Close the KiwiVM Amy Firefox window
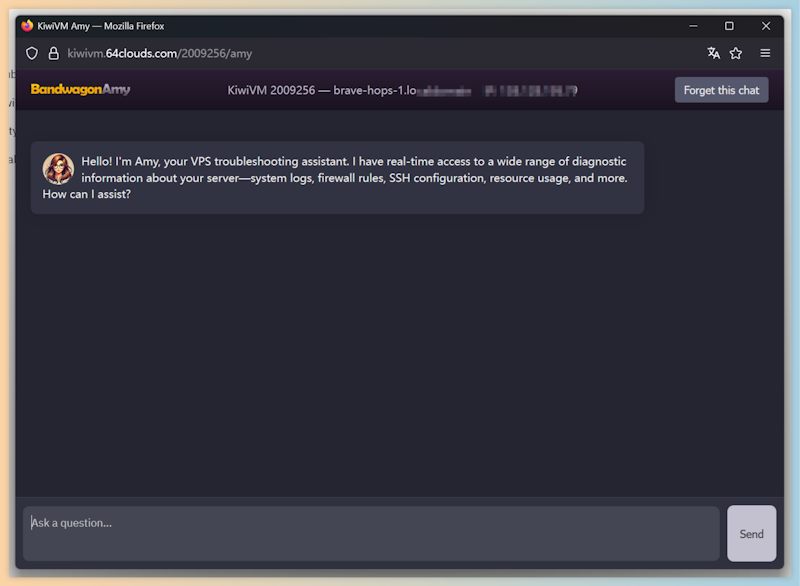 click(765, 26)
